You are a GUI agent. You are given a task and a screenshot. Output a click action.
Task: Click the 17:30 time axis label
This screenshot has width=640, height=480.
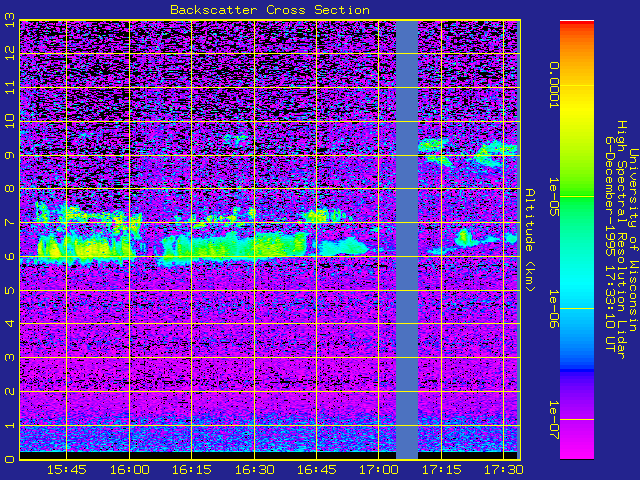point(503,470)
